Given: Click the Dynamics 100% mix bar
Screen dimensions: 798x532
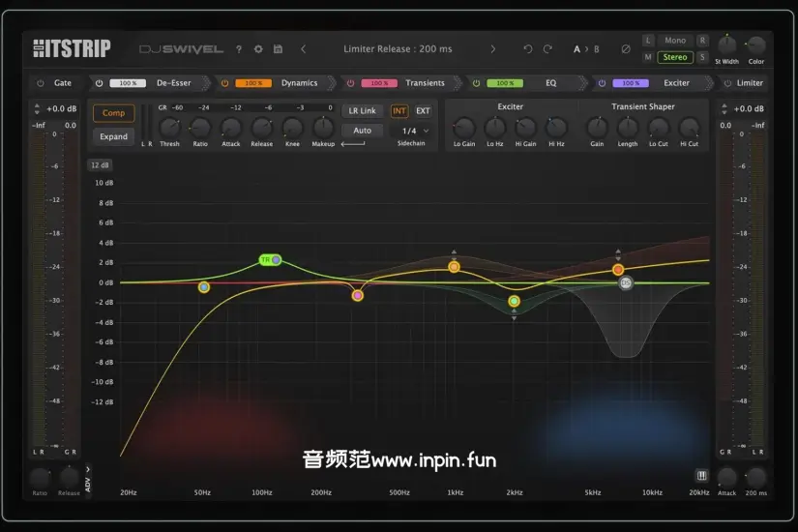Looking at the screenshot, I should (253, 83).
